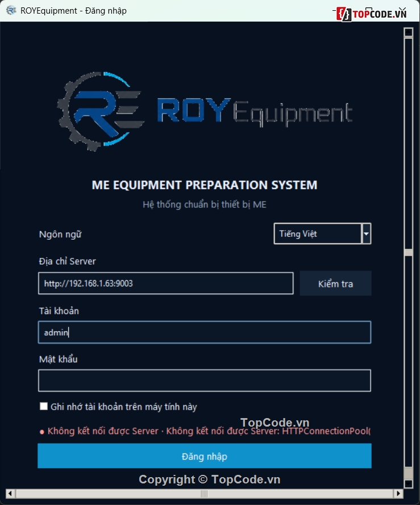Click the Kiểm tra server check button
This screenshot has width=420, height=505.
335,283
